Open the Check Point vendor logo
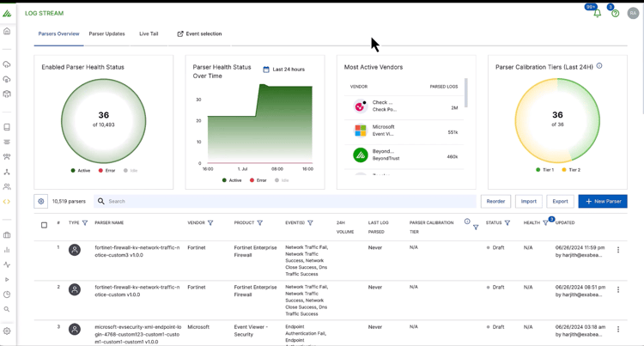The width and height of the screenshot is (644, 346). click(360, 106)
